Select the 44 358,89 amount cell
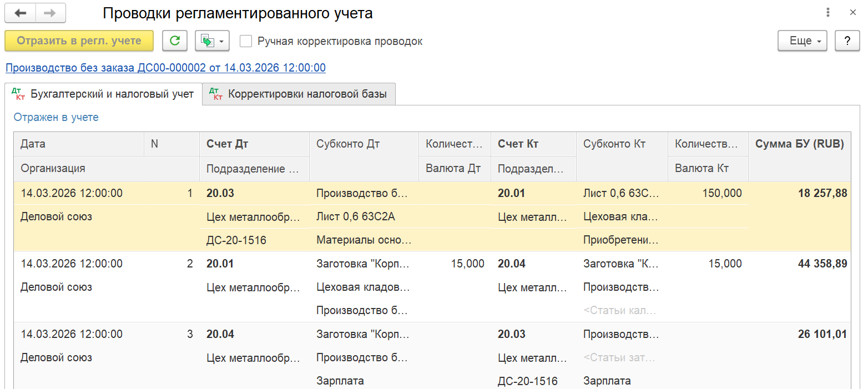Viewport: 868px width, 389px height. [x=800, y=264]
